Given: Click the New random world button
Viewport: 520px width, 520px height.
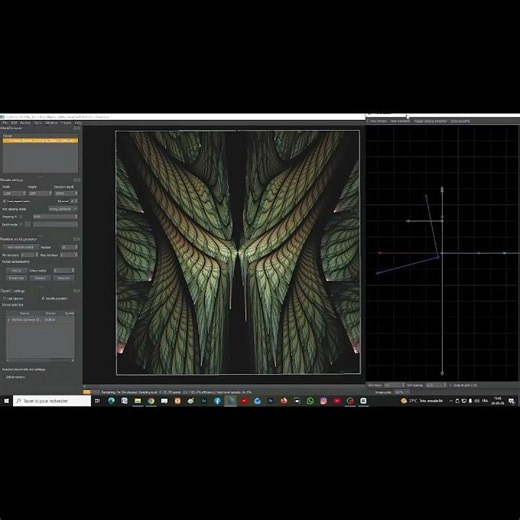Looking at the screenshot, I should click(21, 247).
